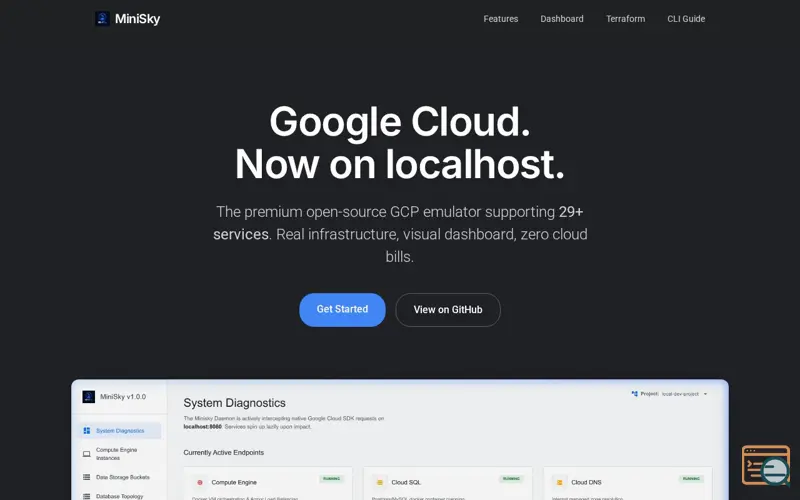Click the Cloud SQL card icon

380,482
